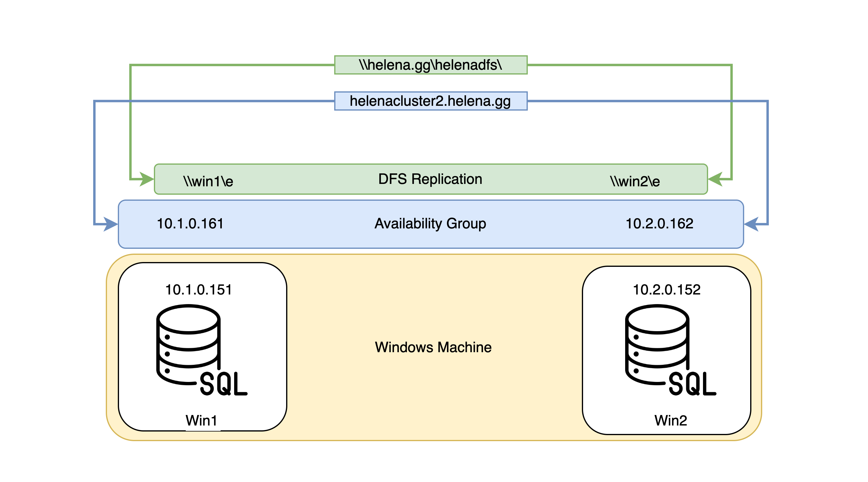Image resolution: width=868 pixels, height=482 pixels.
Task: Select the Win1 caption text
Action: [201, 420]
